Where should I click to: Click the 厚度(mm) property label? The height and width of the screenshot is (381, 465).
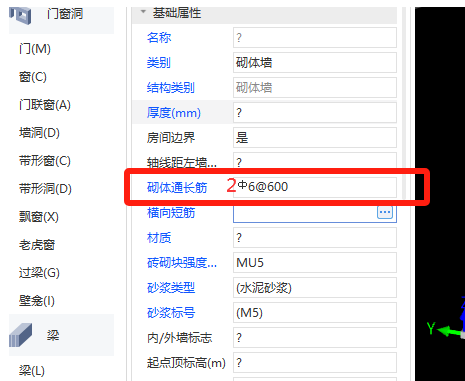pos(174,113)
